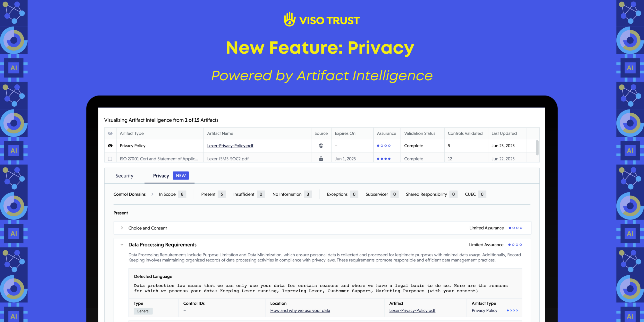This screenshot has width=644, height=322.
Task: Toggle the eye visibility icon for Privacy Policy
Action: tap(111, 145)
